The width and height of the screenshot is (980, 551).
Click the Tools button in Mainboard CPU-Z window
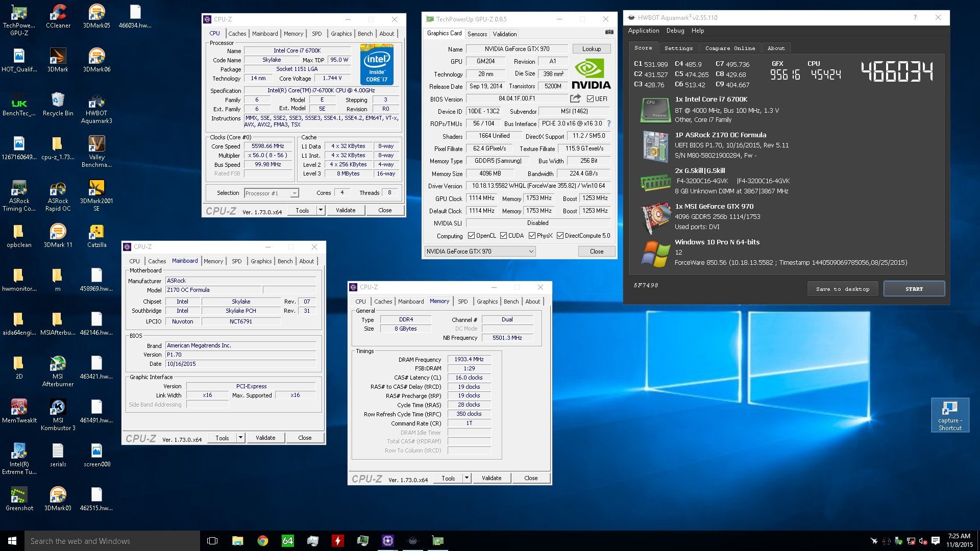click(x=223, y=438)
